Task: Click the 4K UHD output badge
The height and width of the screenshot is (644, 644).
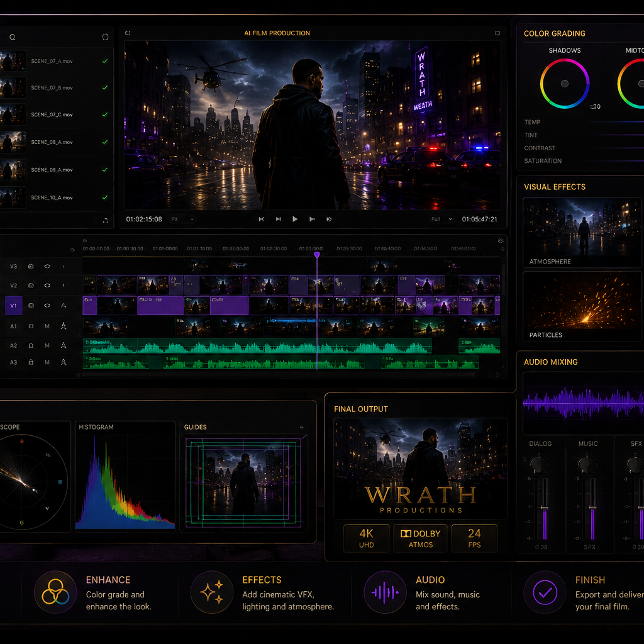Action: [x=367, y=538]
